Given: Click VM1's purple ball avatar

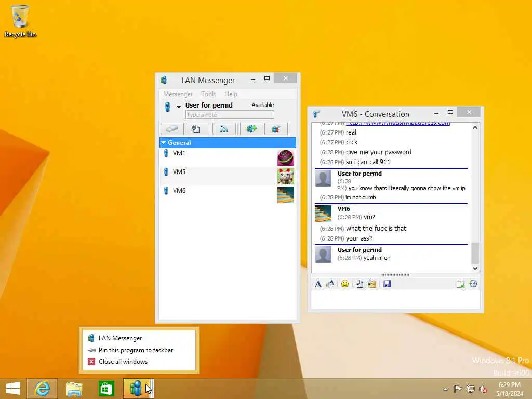Looking at the screenshot, I should pyautogui.click(x=286, y=158).
